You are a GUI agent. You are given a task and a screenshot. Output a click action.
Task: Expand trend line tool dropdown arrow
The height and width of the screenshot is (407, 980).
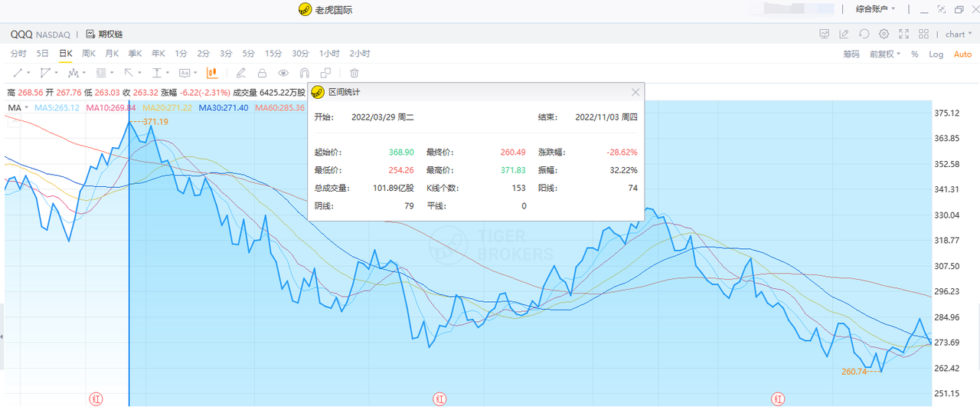[29, 73]
